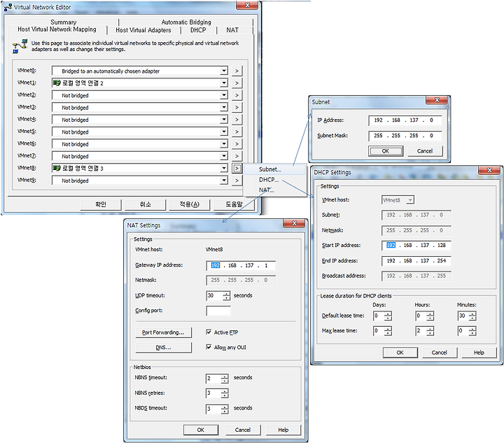Click the 확인 button in Virtual Network Editor
This screenshot has width=504, height=443.
click(101, 204)
